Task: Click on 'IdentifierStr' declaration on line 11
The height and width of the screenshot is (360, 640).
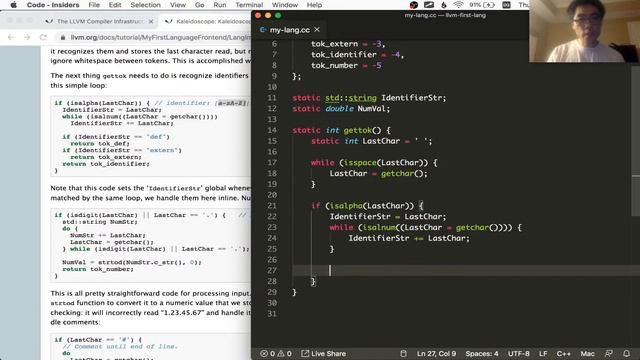Action: coord(412,98)
